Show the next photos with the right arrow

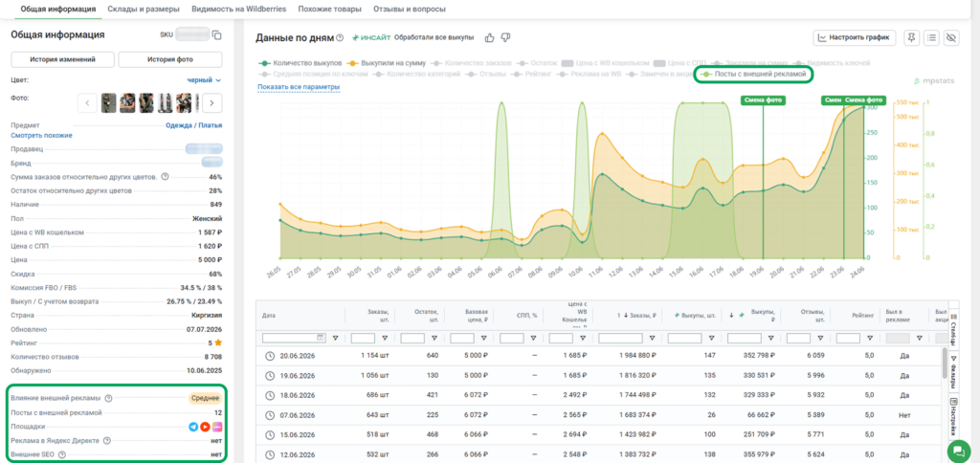coord(212,102)
